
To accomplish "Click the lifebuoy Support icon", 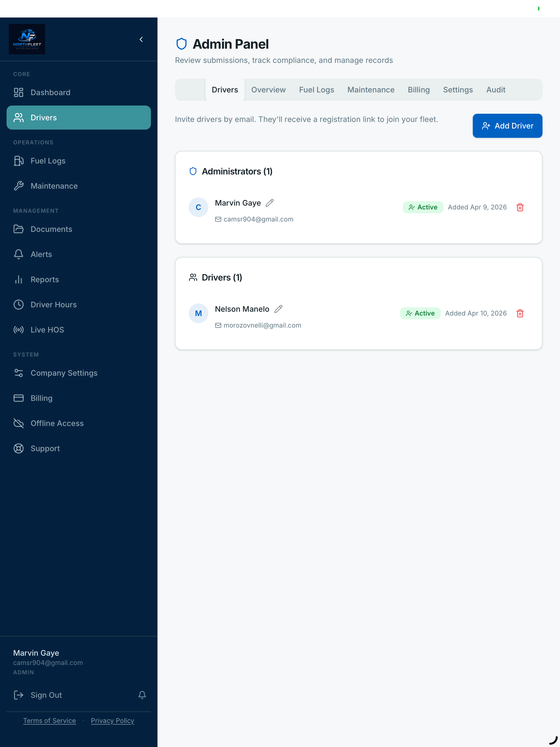I will click(x=19, y=448).
